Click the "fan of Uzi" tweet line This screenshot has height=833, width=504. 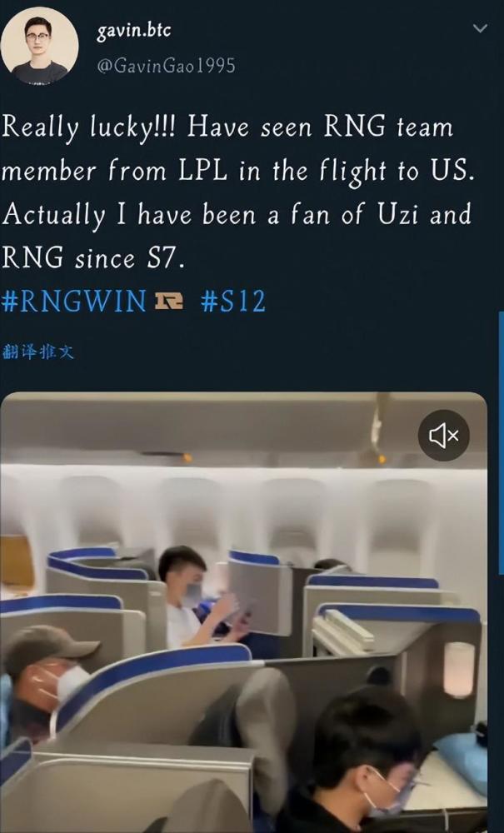236,215
